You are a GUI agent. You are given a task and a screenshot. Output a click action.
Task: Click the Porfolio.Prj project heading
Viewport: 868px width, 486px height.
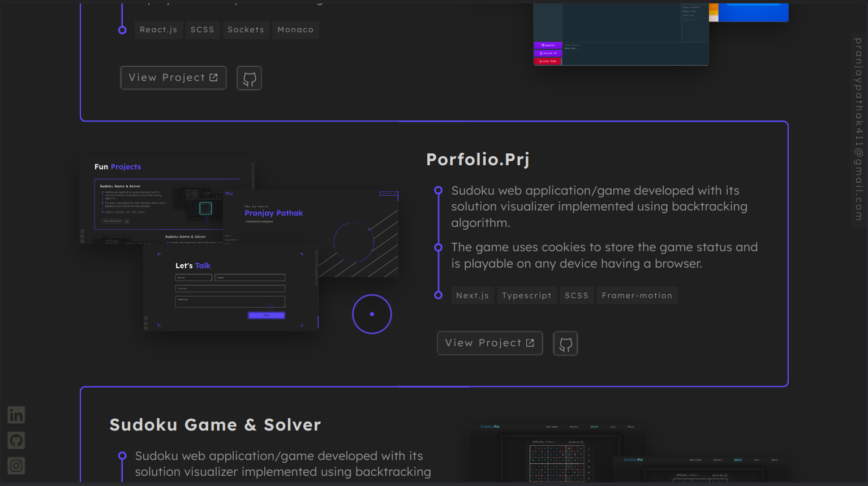pos(478,160)
